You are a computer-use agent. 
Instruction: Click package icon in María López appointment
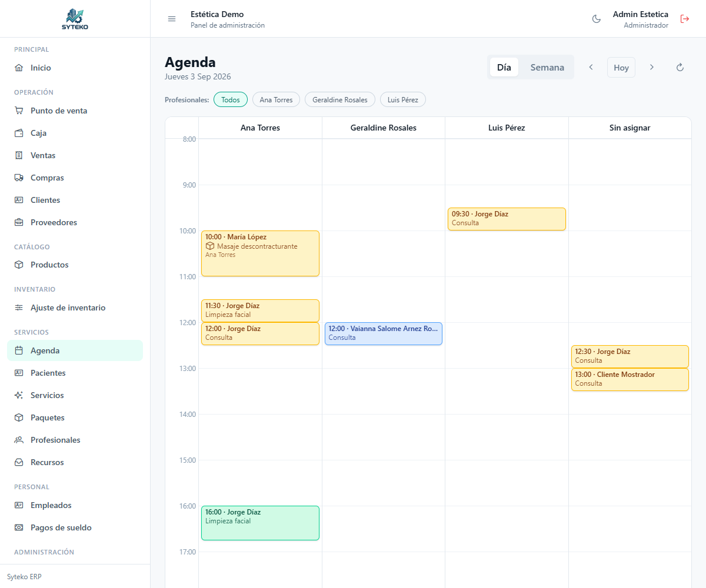pyautogui.click(x=209, y=246)
